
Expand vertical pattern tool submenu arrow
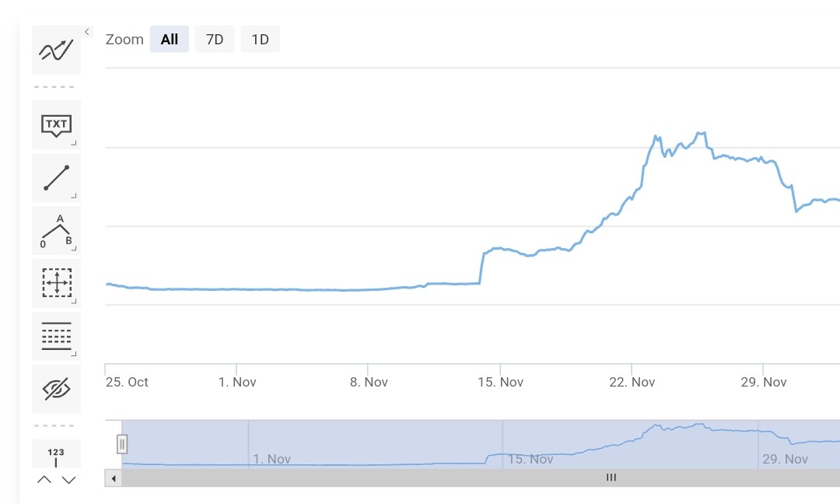(x=74, y=354)
